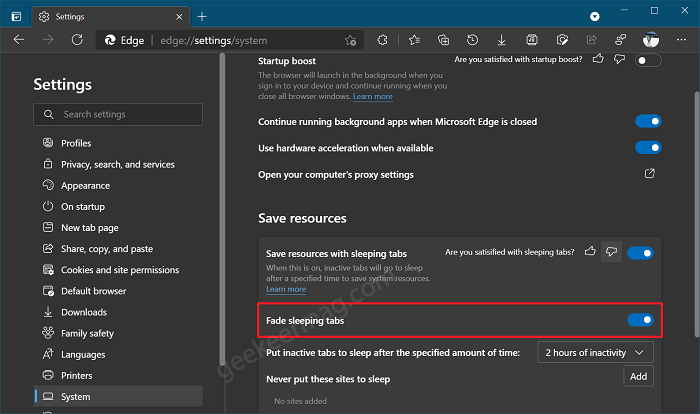Open the Downloads toolbar icon

point(502,40)
